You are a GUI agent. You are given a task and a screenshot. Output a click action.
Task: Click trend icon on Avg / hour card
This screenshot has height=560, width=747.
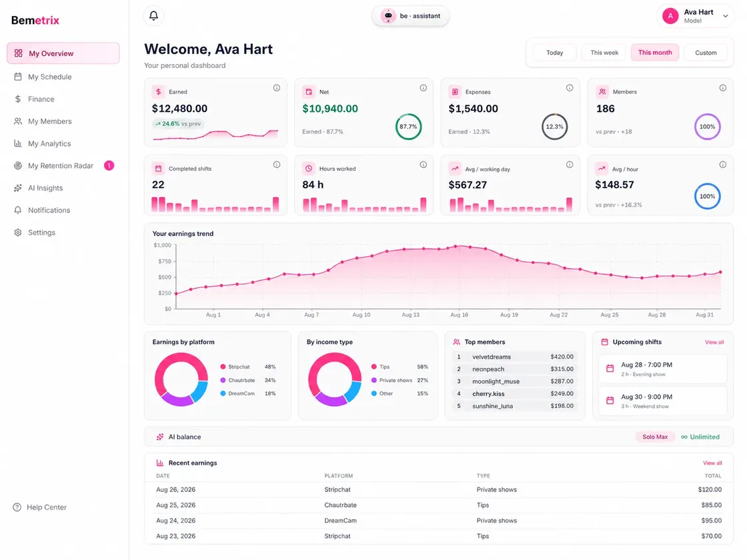[602, 168]
